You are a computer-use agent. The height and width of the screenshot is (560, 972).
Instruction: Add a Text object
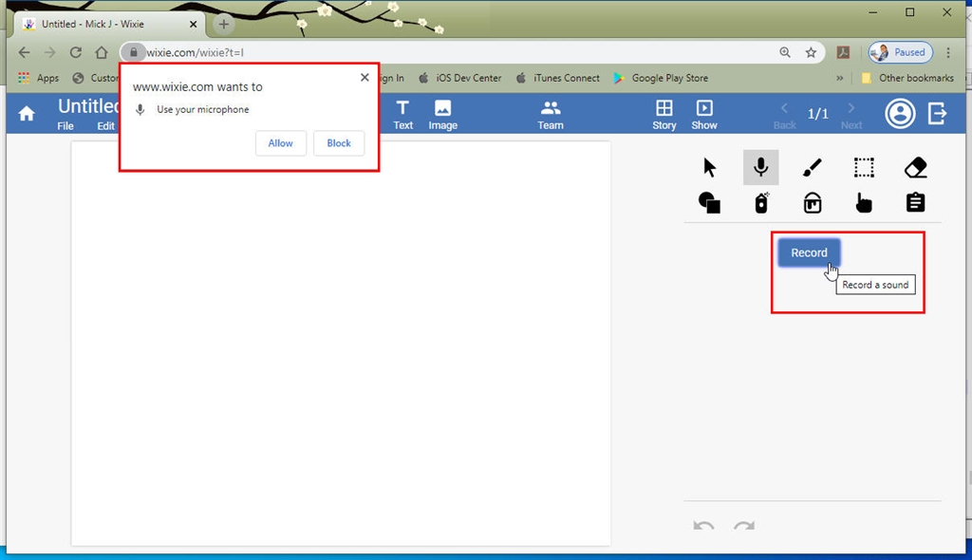click(x=402, y=116)
